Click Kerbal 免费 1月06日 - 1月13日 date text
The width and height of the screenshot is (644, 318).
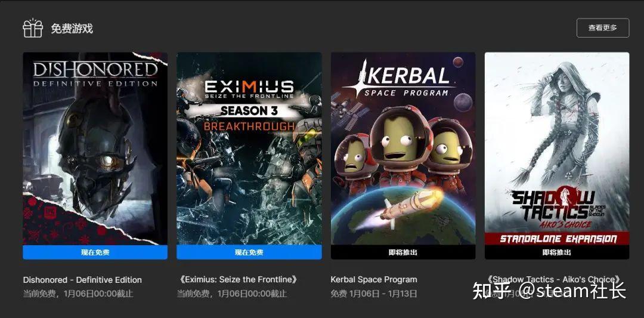click(x=374, y=294)
